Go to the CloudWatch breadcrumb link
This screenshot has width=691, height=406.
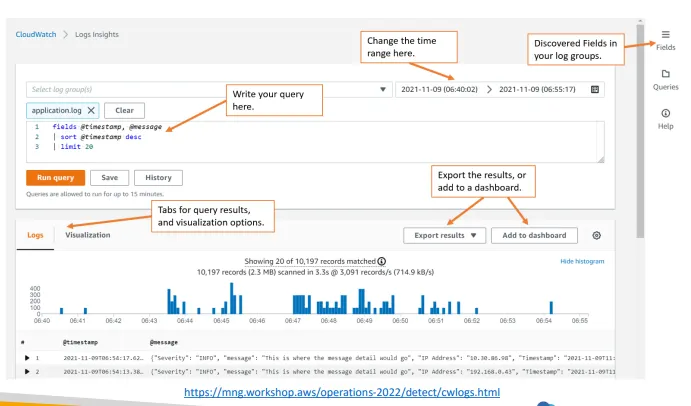[x=36, y=34]
